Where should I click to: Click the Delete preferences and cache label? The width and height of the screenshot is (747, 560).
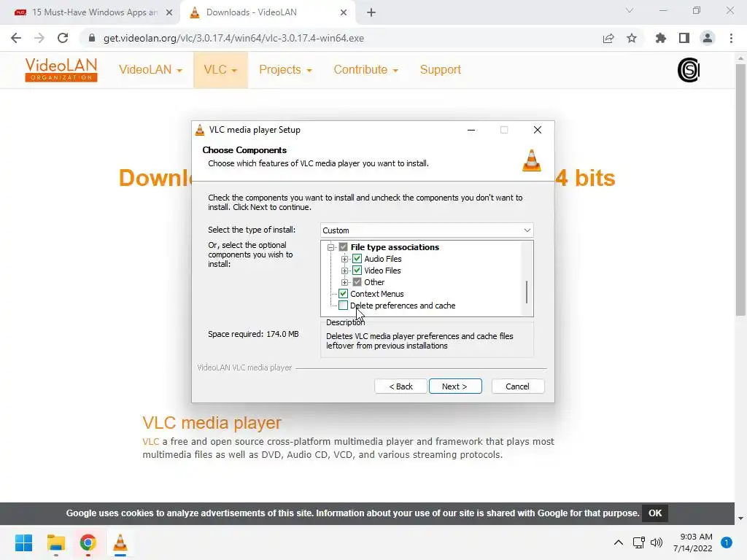(403, 306)
